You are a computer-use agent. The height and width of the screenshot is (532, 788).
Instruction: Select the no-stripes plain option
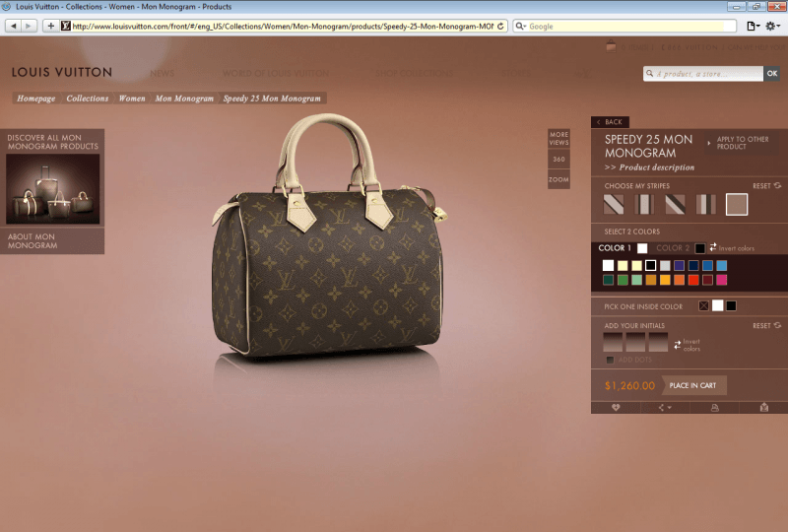point(737,205)
